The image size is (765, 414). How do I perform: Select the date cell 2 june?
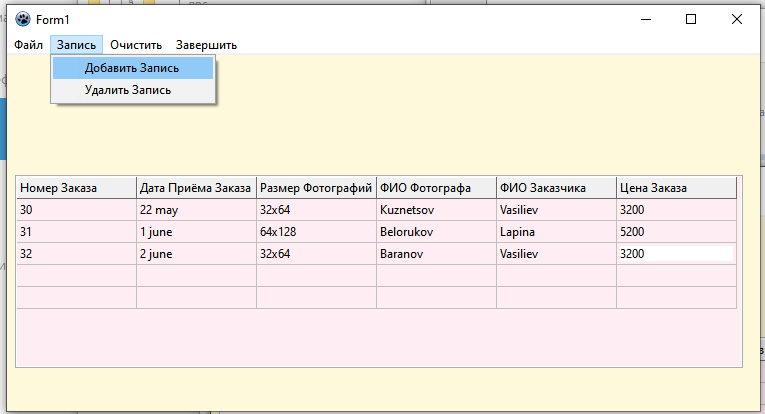pos(197,254)
